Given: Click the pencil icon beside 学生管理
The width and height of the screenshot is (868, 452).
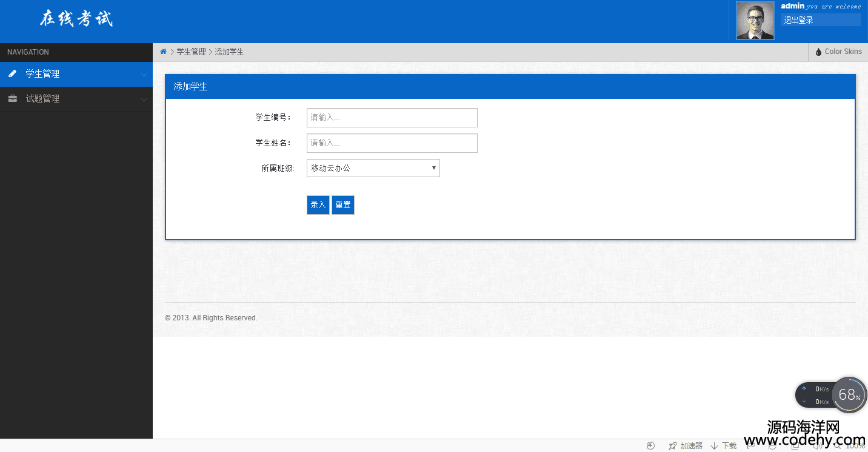Looking at the screenshot, I should click(12, 74).
